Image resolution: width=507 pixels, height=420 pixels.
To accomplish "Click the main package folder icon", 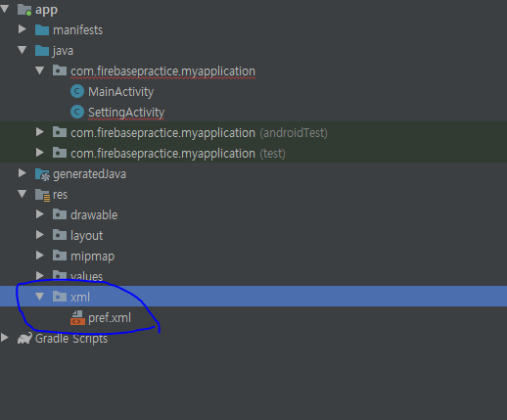I will [x=60, y=70].
